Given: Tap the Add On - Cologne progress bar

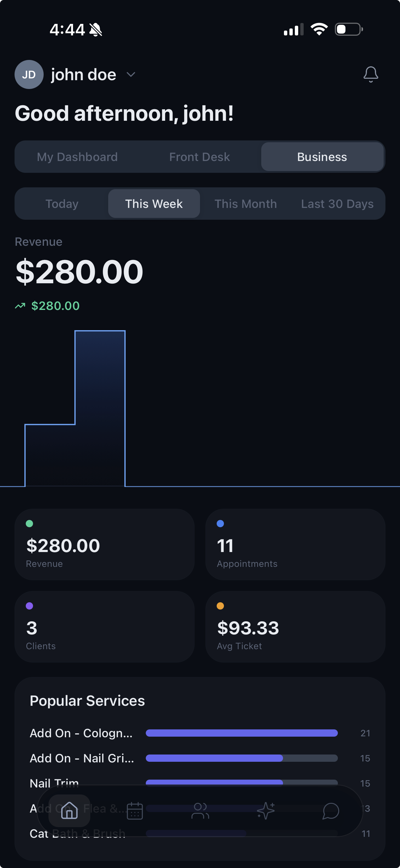Looking at the screenshot, I should pos(242,733).
